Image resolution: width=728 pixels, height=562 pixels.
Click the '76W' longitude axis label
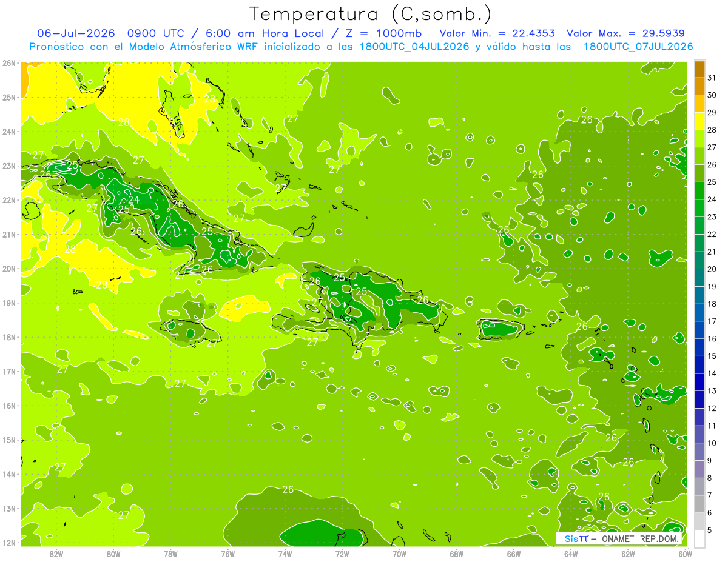(228, 554)
